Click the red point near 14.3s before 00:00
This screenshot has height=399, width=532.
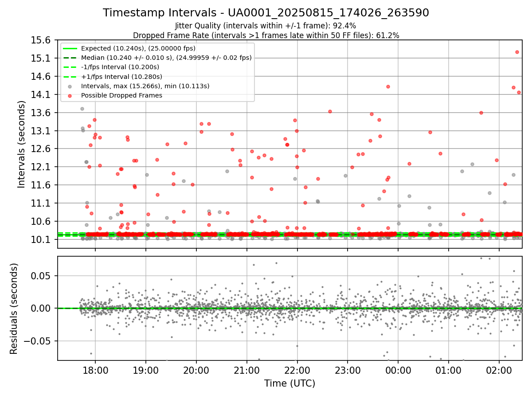click(388, 86)
